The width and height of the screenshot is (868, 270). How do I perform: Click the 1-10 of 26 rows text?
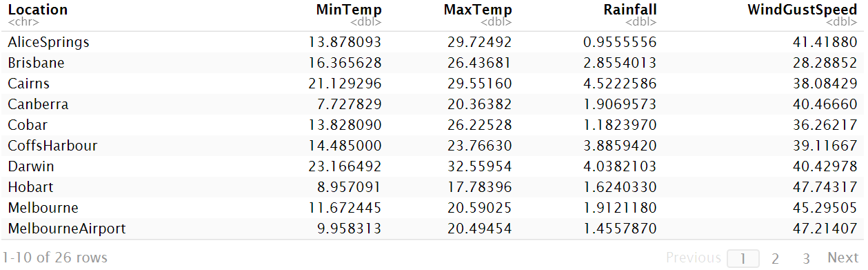coord(55,258)
